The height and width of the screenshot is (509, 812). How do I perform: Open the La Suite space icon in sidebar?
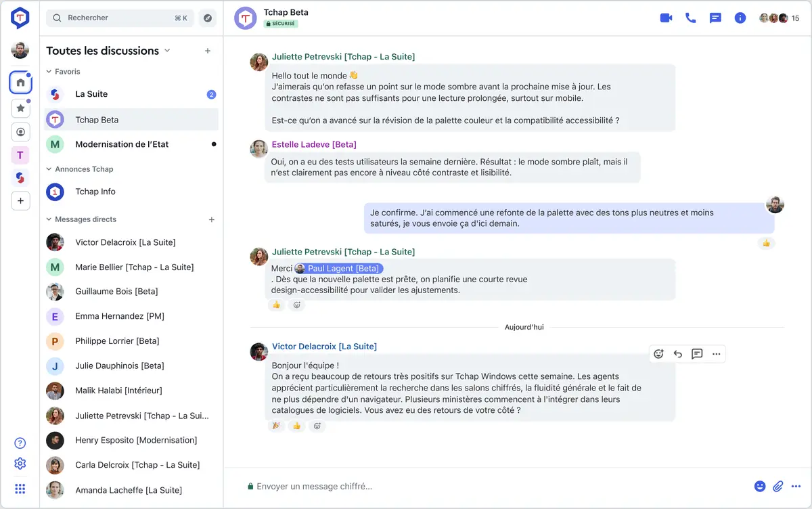(20, 178)
